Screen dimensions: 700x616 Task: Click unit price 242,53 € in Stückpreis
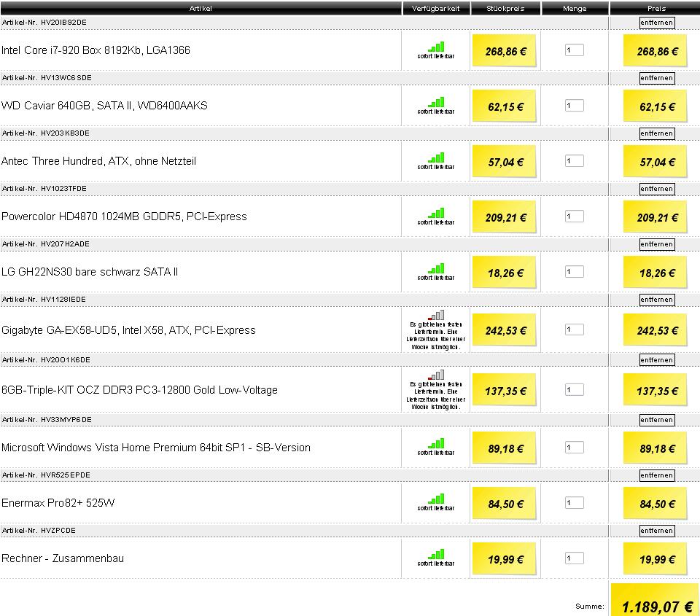click(x=505, y=331)
